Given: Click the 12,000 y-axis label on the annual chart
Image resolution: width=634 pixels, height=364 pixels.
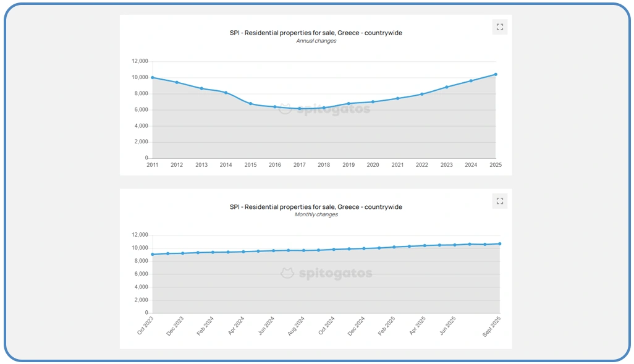Looking at the screenshot, I should click(x=140, y=61).
